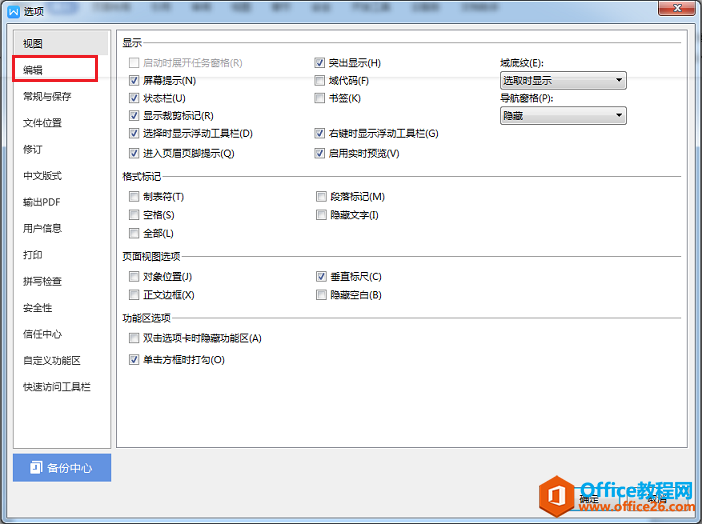
Task: Toggle 右键时显示浮动工具栏(G) checkbox
Action: (x=319, y=133)
